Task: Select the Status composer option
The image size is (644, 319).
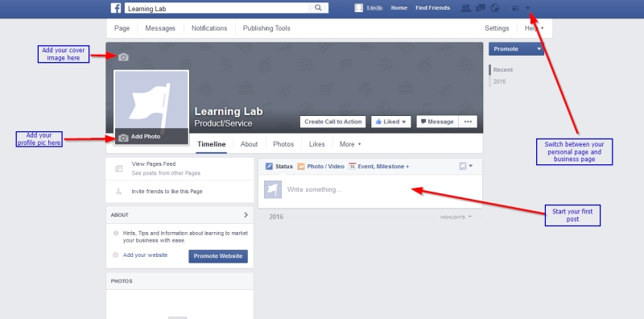Action: tap(279, 167)
